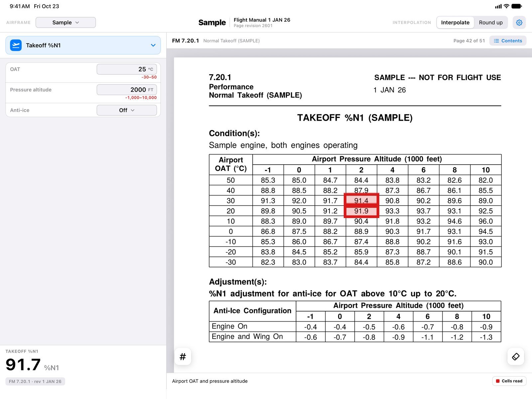Tap the highlighted 91.4 cell
532x399 pixels.
tap(361, 200)
